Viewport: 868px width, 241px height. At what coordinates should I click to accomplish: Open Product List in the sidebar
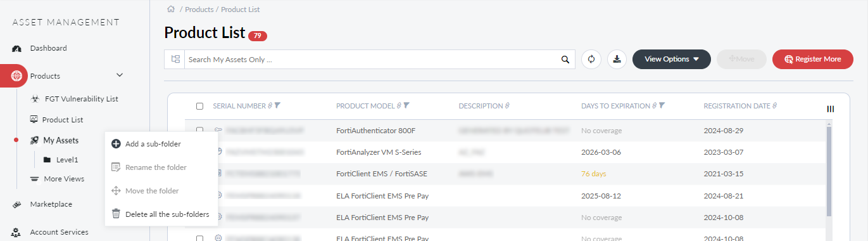[63, 119]
